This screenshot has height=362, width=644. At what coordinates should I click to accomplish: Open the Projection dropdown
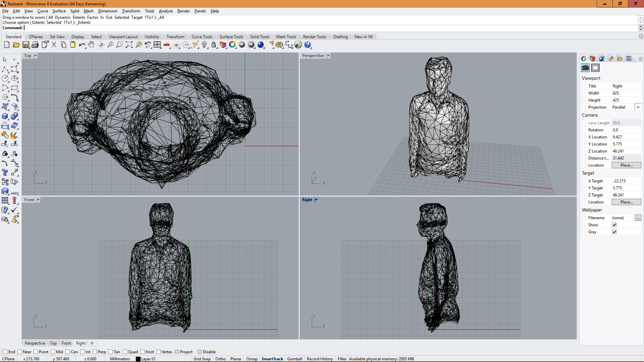coord(638,107)
